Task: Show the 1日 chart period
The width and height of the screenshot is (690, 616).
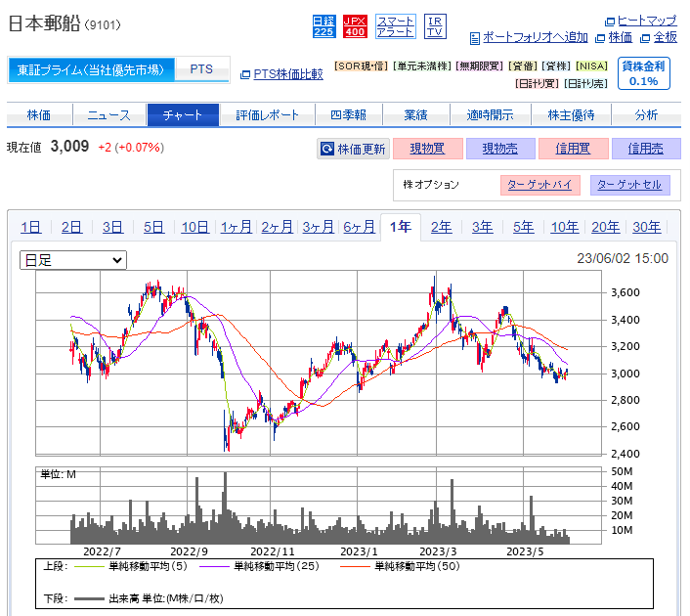Action: tap(31, 227)
